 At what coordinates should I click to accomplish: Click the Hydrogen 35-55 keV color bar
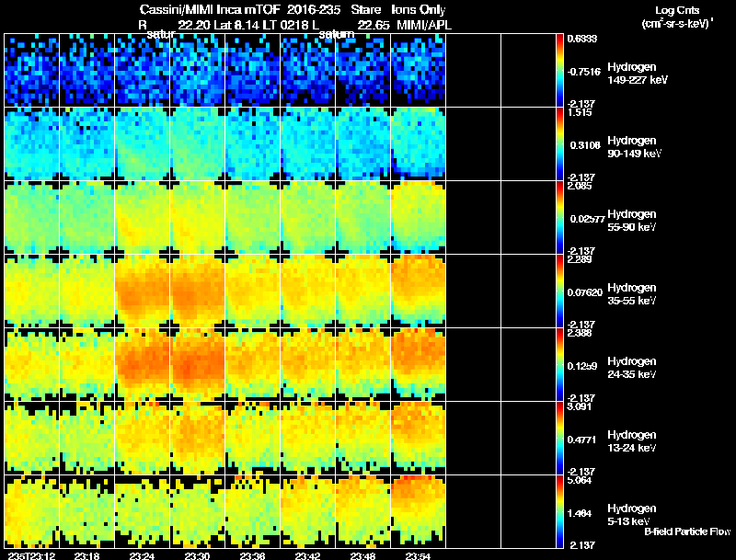[559, 291]
